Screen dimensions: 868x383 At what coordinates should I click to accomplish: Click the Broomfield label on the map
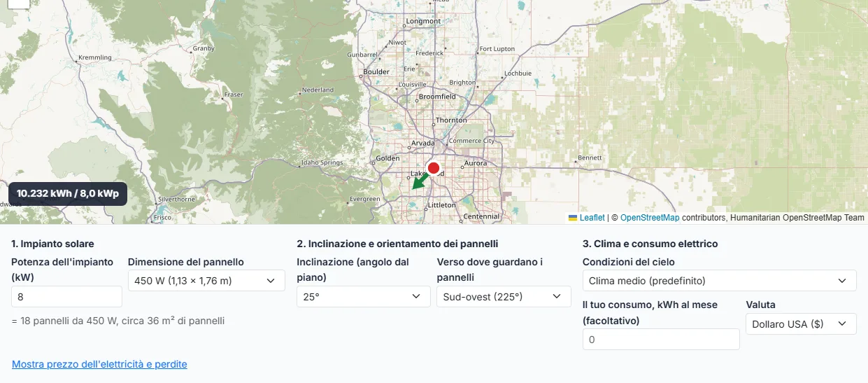tap(437, 97)
